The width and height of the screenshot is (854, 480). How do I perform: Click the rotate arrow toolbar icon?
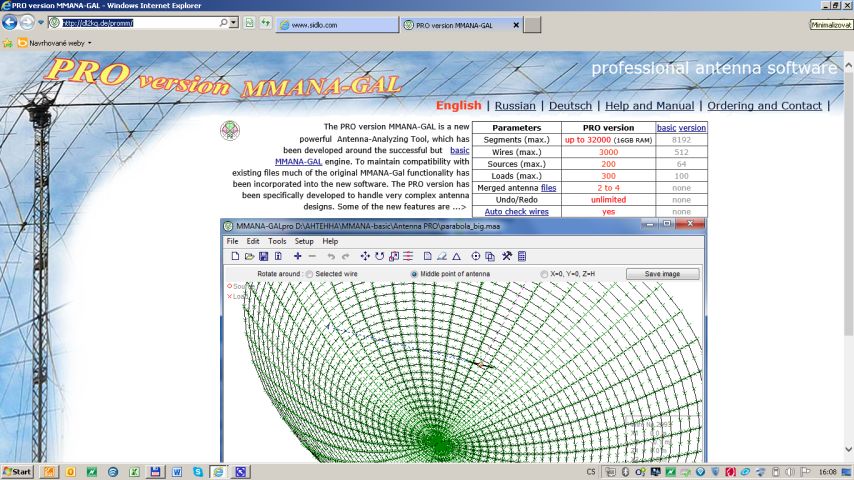point(380,256)
